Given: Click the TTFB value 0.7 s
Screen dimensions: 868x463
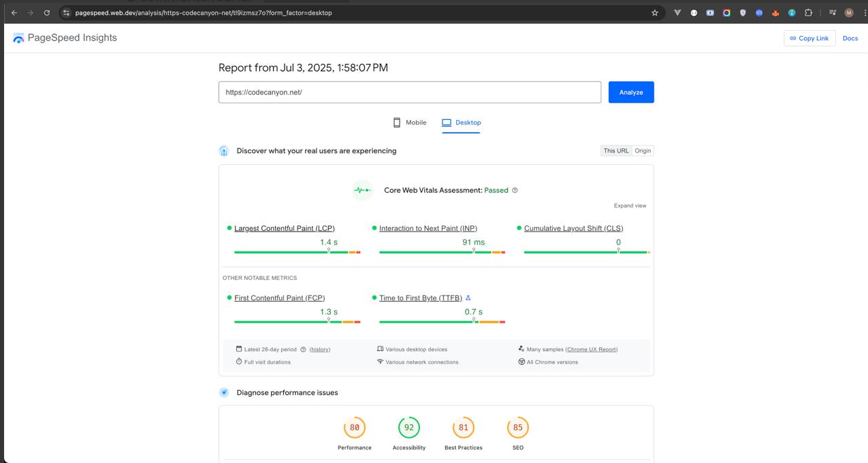Looking at the screenshot, I should 474,312.
